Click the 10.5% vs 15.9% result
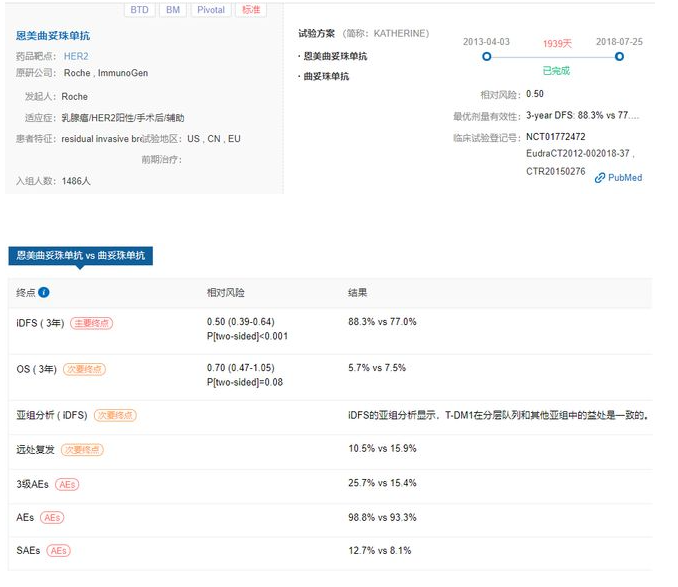Image resolution: width=678 pixels, height=587 pixels. tap(382, 448)
